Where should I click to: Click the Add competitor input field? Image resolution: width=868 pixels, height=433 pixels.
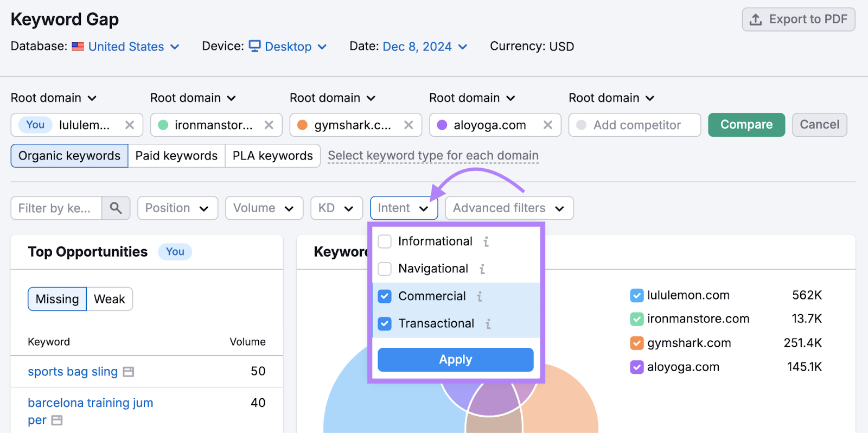pyautogui.click(x=635, y=125)
